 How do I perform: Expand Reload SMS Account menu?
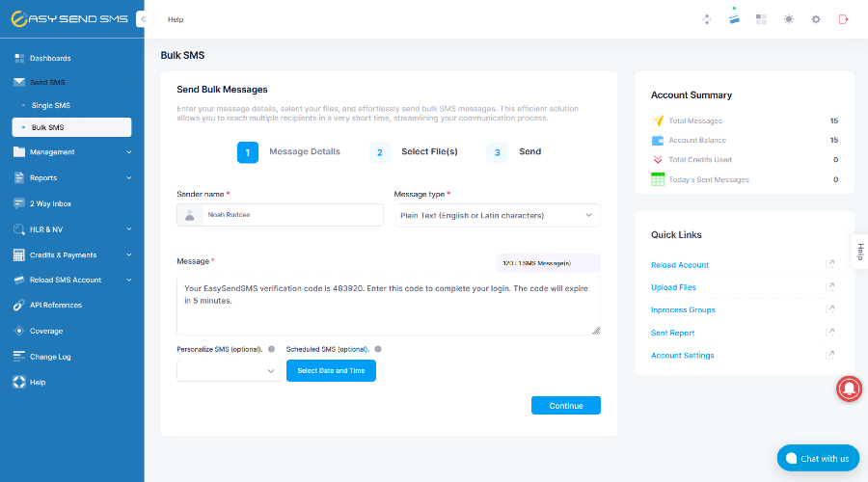click(72, 280)
